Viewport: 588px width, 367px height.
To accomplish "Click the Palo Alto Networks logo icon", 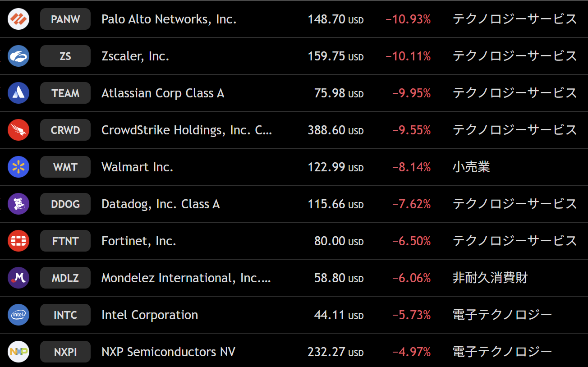I will [x=18, y=19].
